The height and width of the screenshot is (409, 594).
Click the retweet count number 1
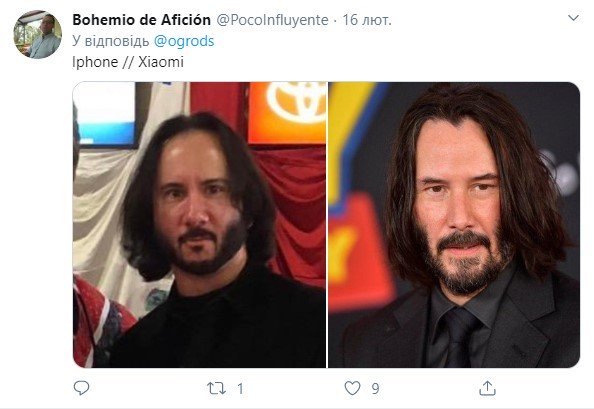point(240,389)
